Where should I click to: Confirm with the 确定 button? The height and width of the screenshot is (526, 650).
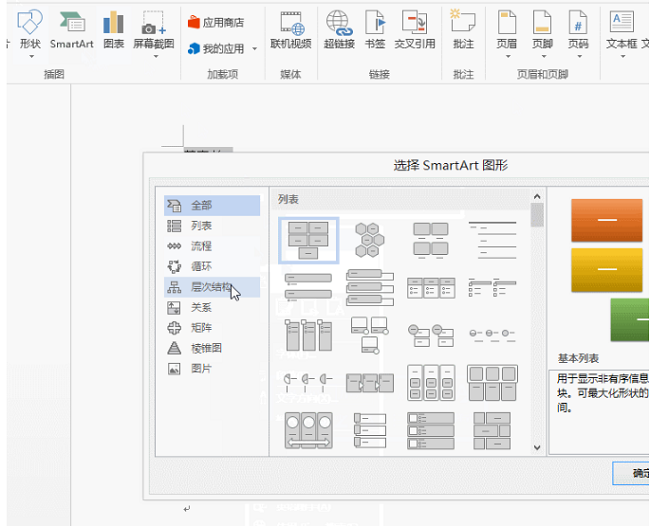(631, 473)
